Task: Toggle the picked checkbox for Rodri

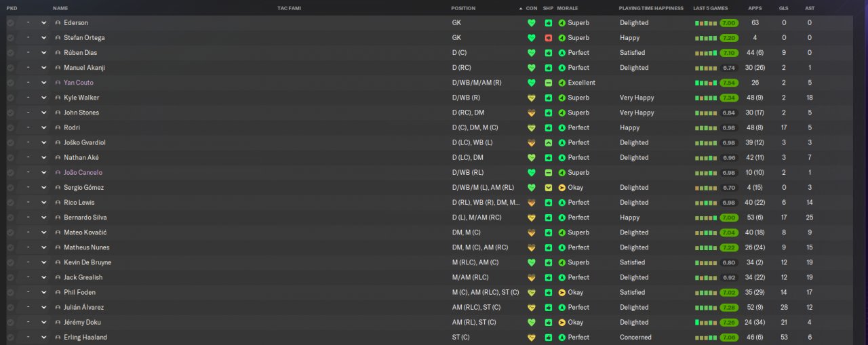Action: click(10, 127)
